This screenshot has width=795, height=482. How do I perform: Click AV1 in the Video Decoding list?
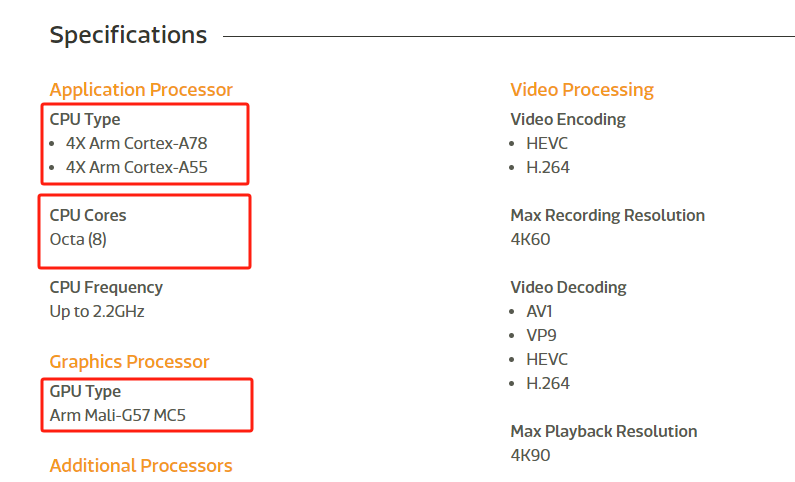click(540, 311)
